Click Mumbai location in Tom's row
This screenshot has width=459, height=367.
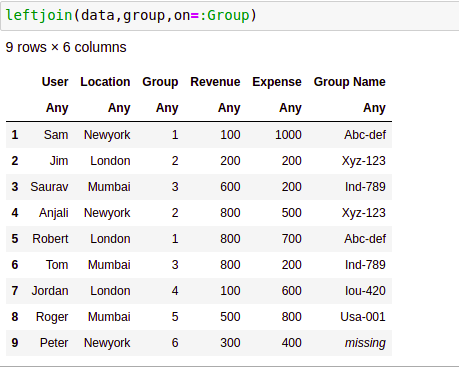point(109,265)
